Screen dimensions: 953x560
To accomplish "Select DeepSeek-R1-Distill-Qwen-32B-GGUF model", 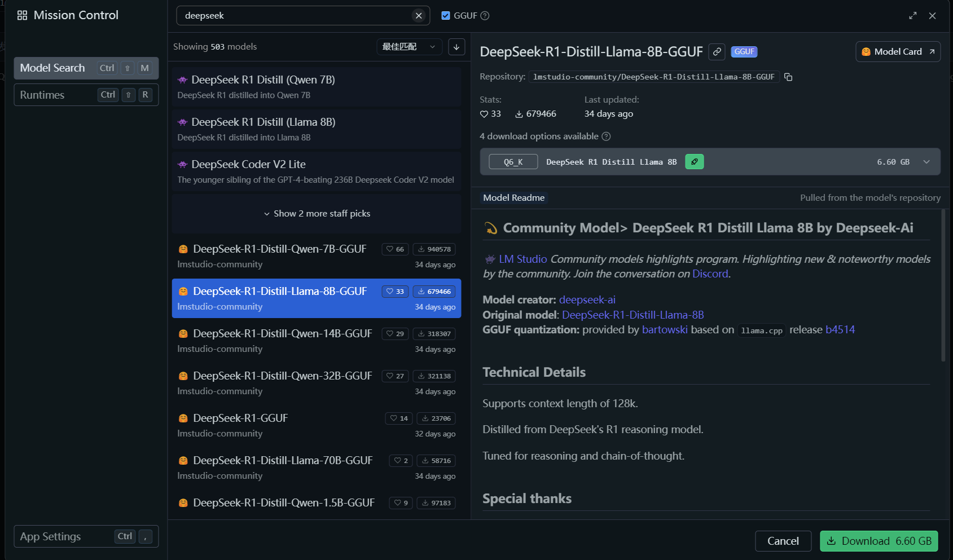I will [x=317, y=383].
